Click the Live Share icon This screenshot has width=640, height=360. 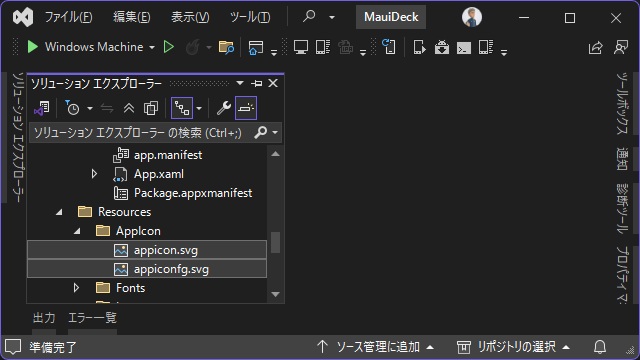coord(596,47)
